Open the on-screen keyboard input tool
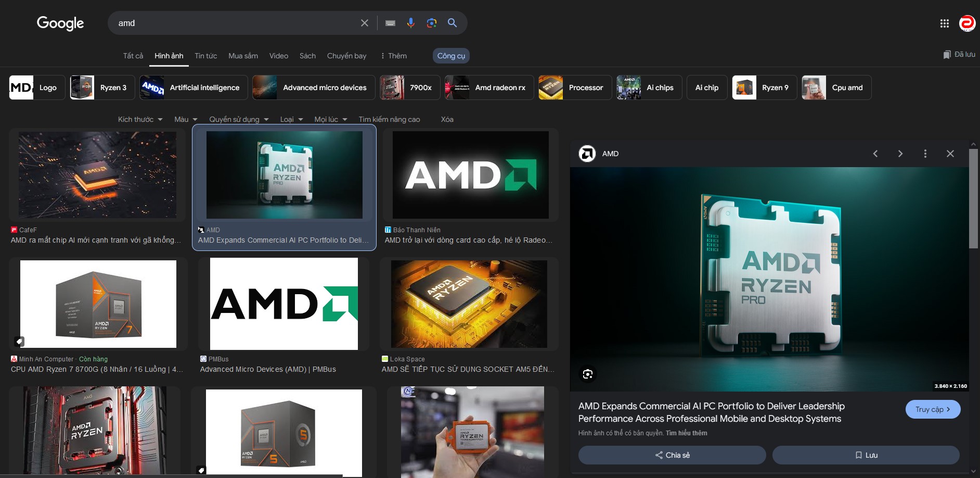 390,23
